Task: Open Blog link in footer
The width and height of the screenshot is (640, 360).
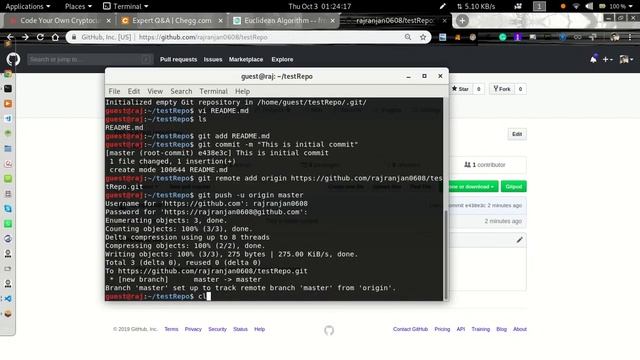Action: pyautogui.click(x=501, y=329)
